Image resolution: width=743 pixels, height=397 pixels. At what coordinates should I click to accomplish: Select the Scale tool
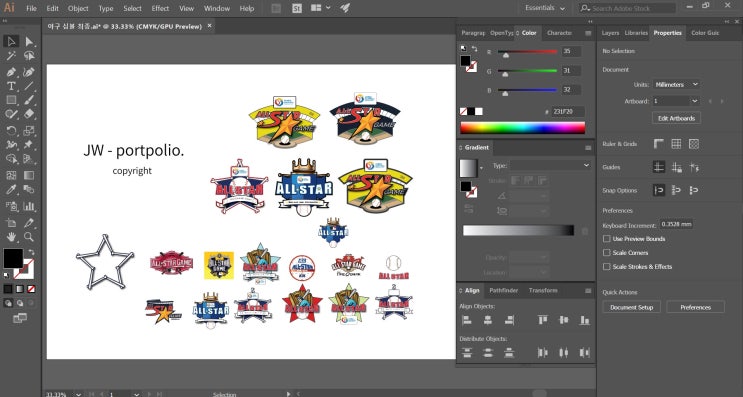point(29,130)
